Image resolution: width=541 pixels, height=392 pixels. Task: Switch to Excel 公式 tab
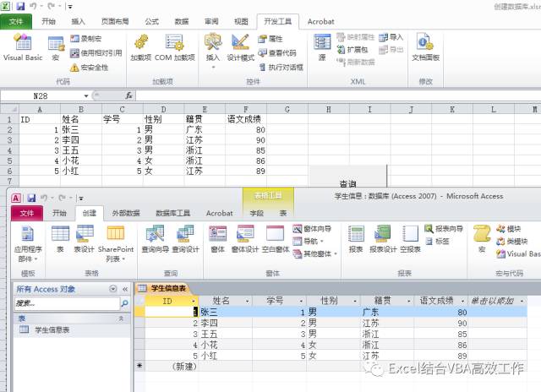pyautogui.click(x=152, y=21)
